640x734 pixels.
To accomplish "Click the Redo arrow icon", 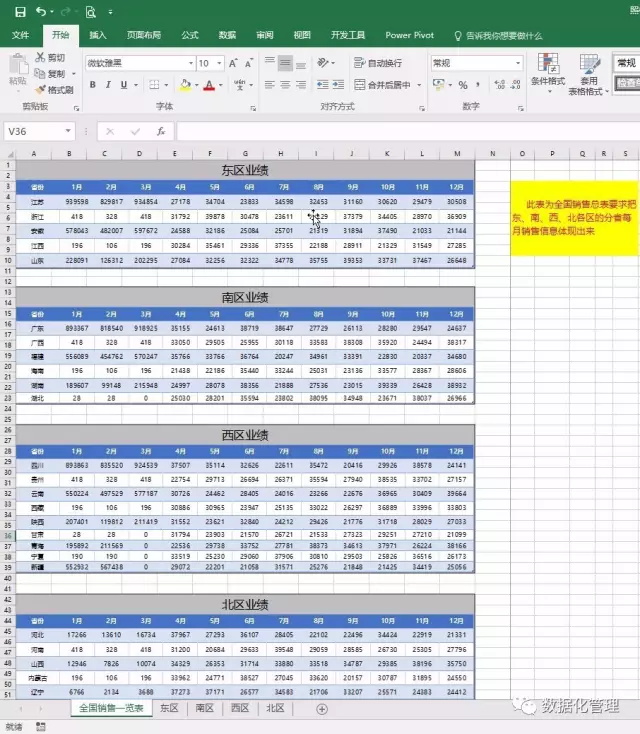I will point(66,11).
